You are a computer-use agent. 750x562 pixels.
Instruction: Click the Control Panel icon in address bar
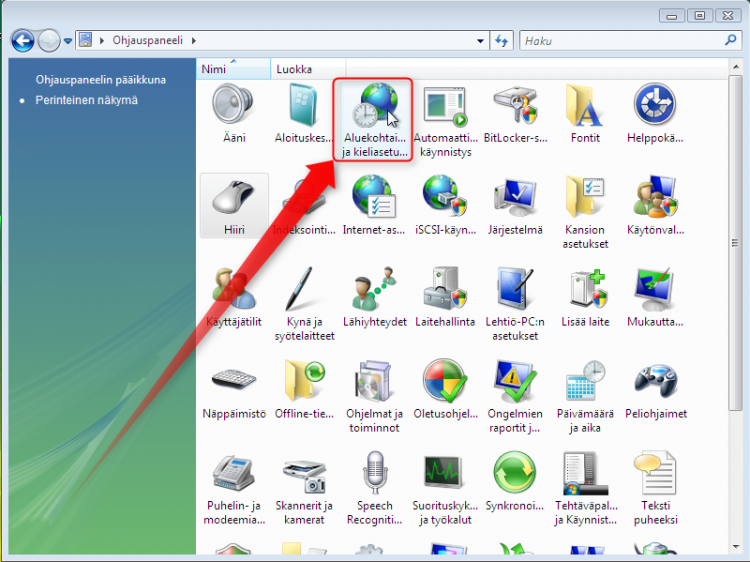point(86,40)
